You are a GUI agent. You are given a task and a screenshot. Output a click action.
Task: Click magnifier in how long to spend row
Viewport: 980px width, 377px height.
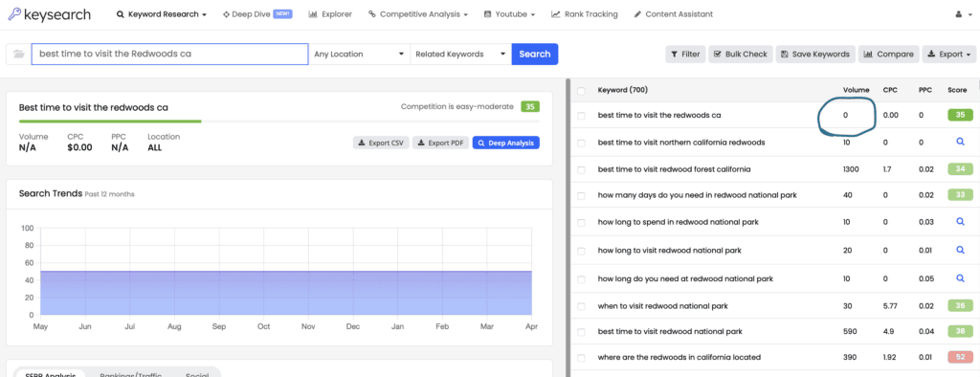click(960, 221)
